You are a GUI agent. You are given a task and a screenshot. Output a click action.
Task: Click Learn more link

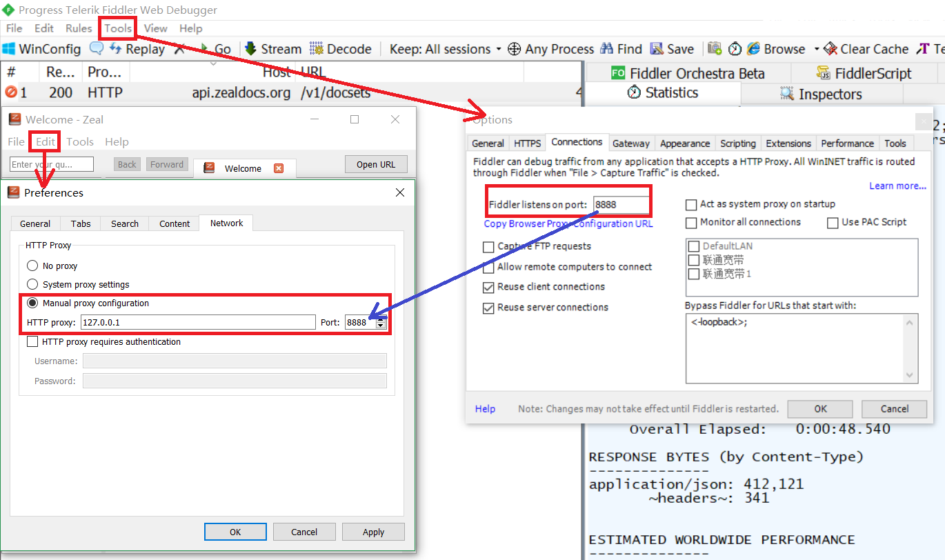click(x=897, y=186)
